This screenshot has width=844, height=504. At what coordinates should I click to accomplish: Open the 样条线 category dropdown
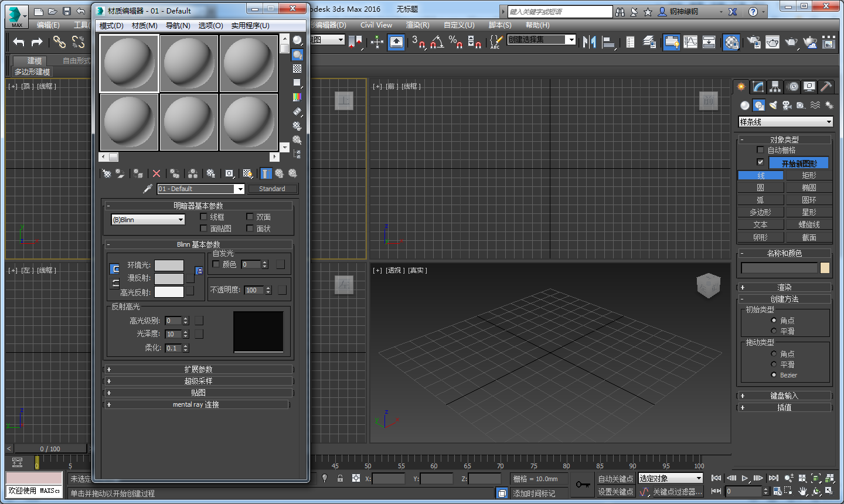[785, 122]
